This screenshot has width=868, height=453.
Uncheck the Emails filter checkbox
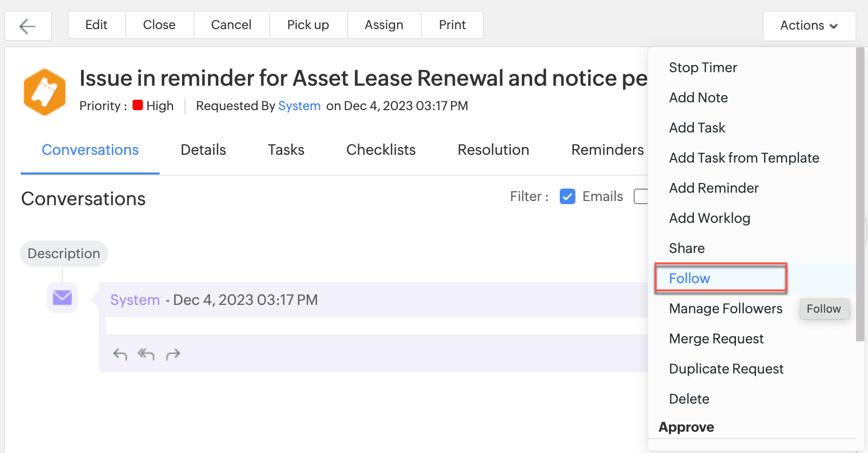568,196
